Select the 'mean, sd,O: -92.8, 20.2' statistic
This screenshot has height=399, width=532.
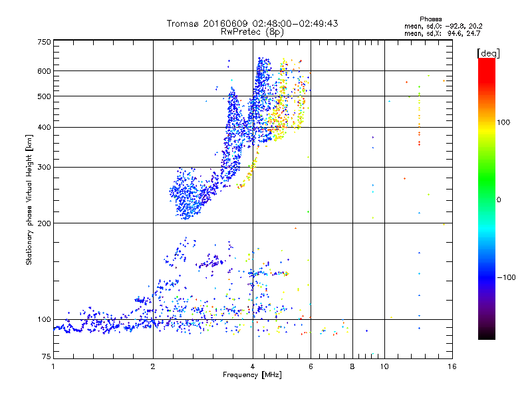coord(443,26)
